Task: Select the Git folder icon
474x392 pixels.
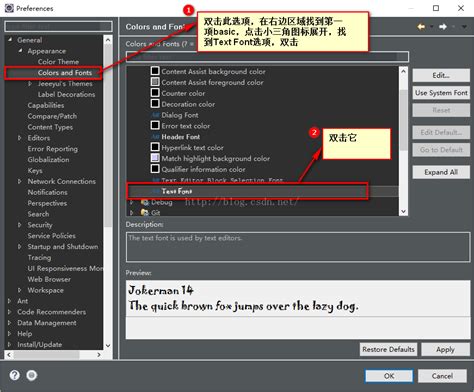Action: click(145, 212)
